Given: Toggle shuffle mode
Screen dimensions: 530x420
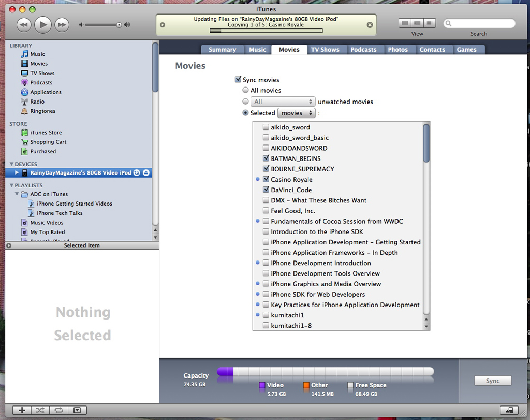Looking at the screenshot, I should (x=40, y=410).
